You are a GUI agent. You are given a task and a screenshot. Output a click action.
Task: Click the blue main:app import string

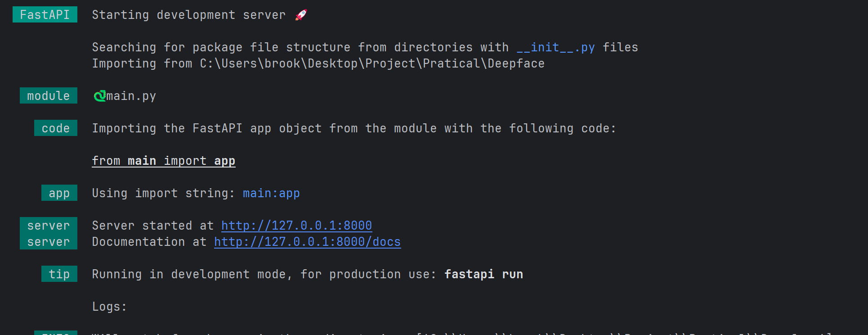(271, 193)
